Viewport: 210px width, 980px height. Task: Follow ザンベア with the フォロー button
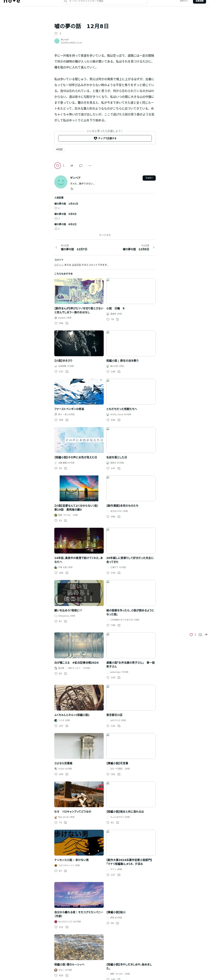(149, 178)
